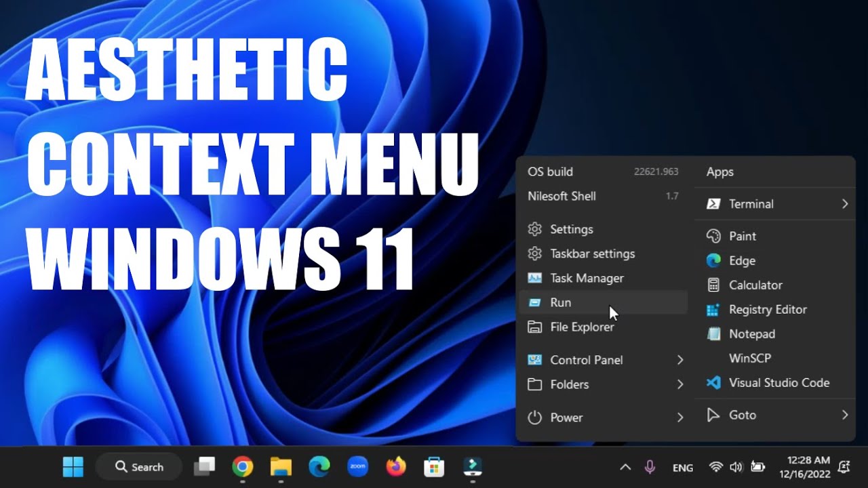868x488 pixels.
Task: Open File Explorer from the taskbar
Action: tap(281, 466)
